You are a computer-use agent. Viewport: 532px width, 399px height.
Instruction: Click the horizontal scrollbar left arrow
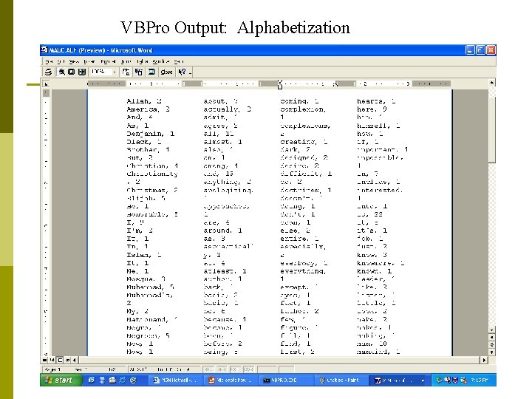tap(75, 360)
